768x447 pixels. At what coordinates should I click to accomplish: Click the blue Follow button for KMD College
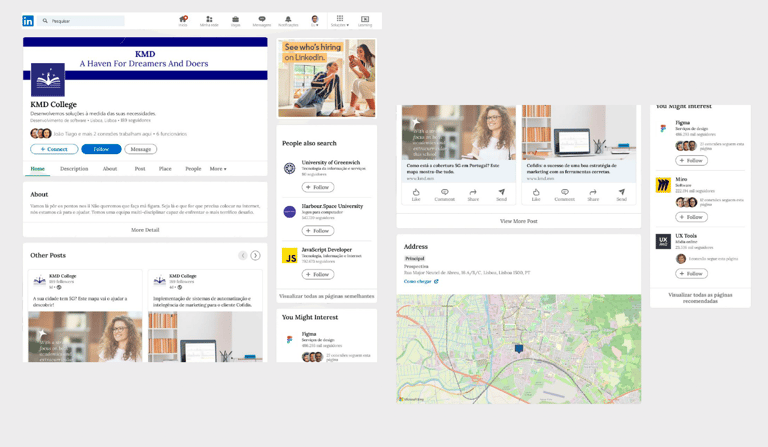101,149
